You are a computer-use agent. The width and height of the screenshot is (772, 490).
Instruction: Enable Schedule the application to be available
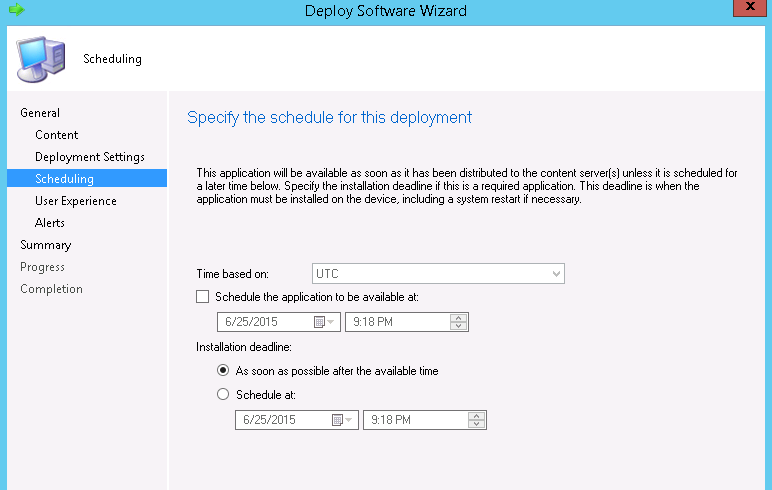204,296
